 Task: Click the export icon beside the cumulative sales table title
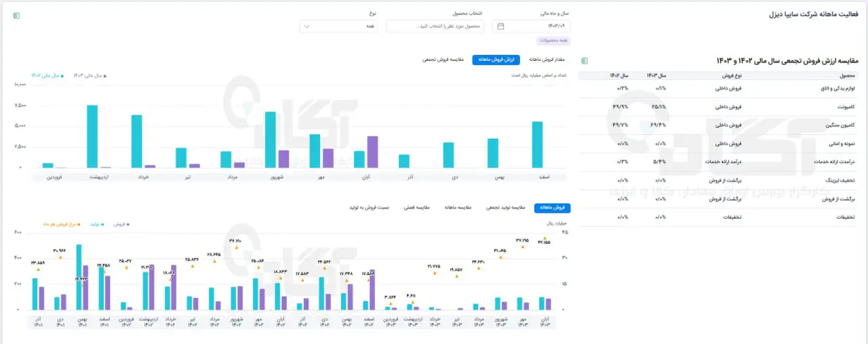tap(585, 60)
